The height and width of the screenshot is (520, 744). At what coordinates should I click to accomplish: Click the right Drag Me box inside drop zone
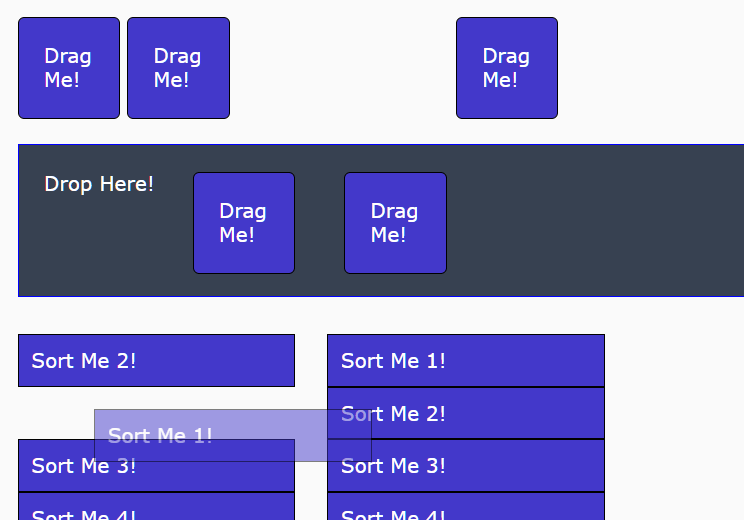click(x=395, y=223)
